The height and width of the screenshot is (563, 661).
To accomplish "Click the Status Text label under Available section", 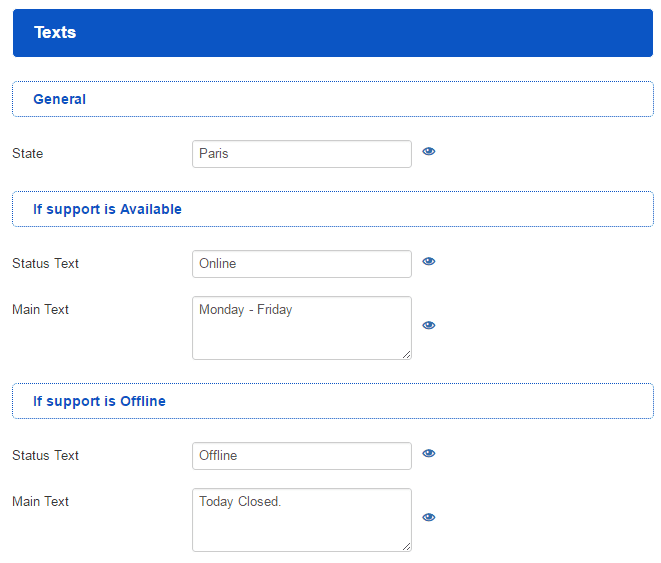I will click(45, 264).
